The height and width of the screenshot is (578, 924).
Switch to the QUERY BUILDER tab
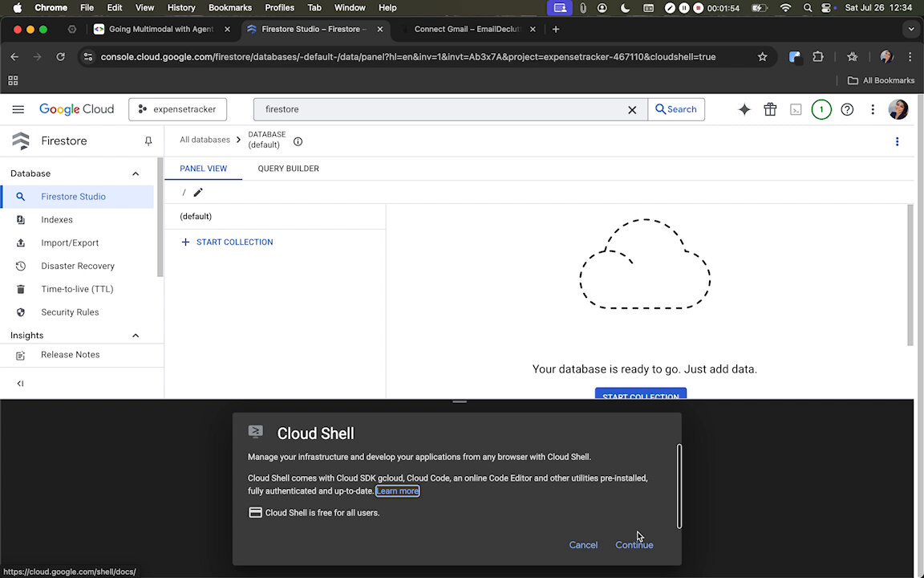pyautogui.click(x=288, y=168)
